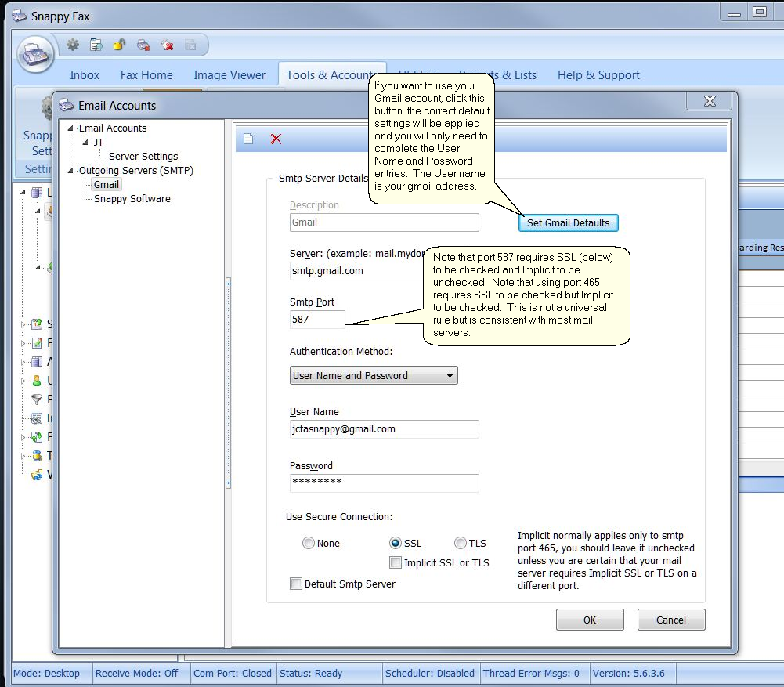Select the TLS secure connection option
784x687 pixels.
click(460, 543)
